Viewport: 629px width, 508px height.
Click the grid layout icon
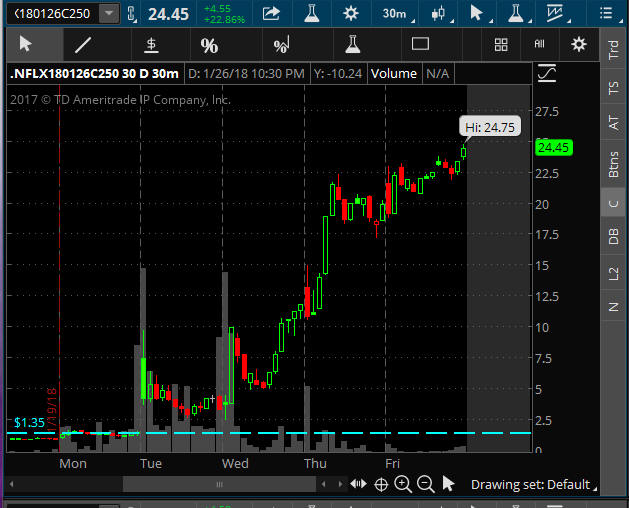pyautogui.click(x=501, y=45)
